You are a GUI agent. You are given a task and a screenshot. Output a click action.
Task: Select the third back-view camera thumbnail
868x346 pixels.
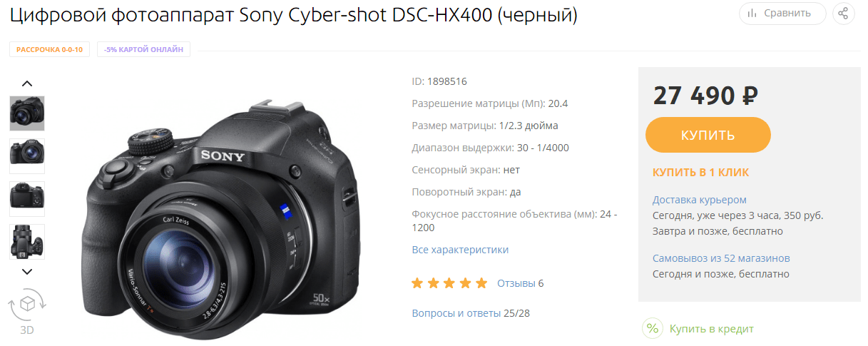[x=27, y=199]
